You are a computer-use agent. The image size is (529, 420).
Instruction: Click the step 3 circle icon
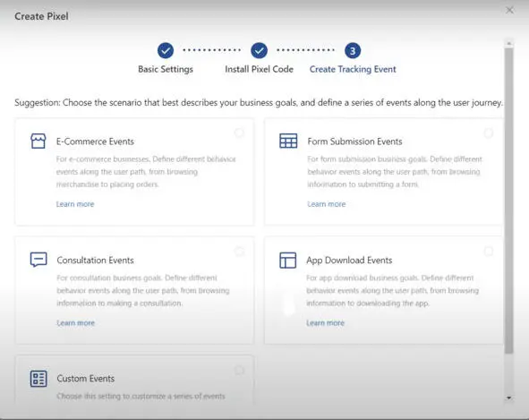click(x=353, y=51)
